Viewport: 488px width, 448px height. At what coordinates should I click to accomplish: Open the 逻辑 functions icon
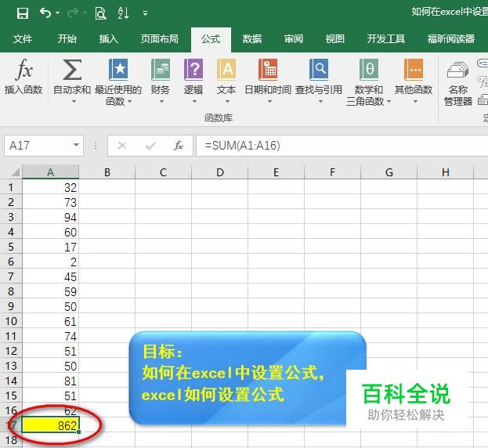pyautogui.click(x=193, y=70)
